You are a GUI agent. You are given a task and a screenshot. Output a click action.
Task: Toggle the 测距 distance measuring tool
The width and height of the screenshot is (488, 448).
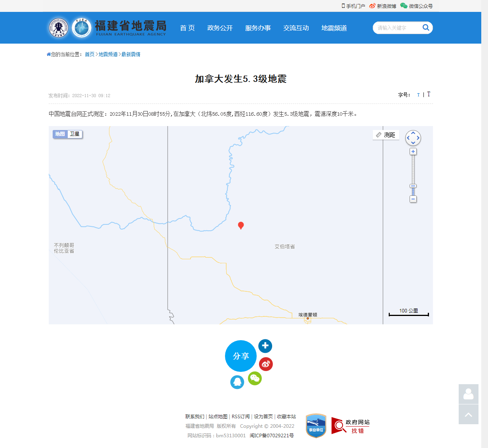(386, 135)
